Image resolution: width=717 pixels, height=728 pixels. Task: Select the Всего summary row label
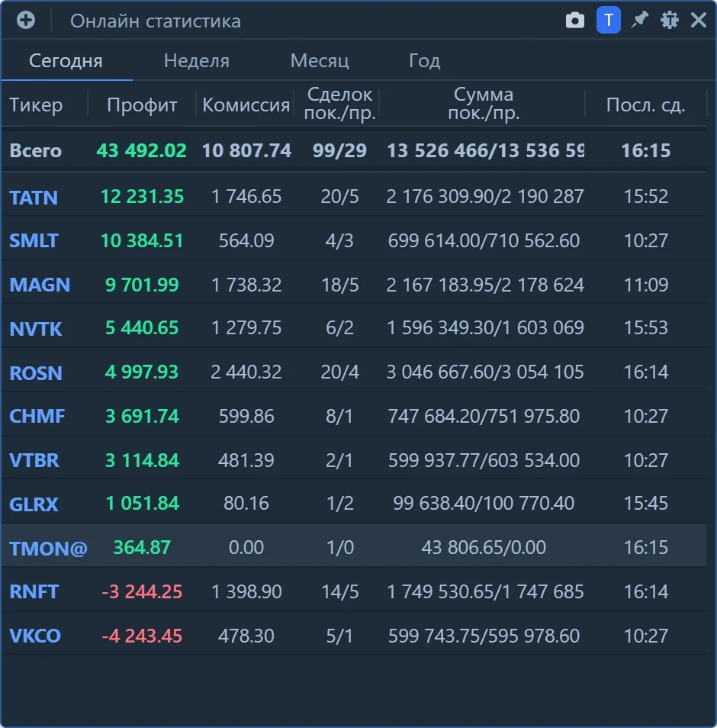36,150
